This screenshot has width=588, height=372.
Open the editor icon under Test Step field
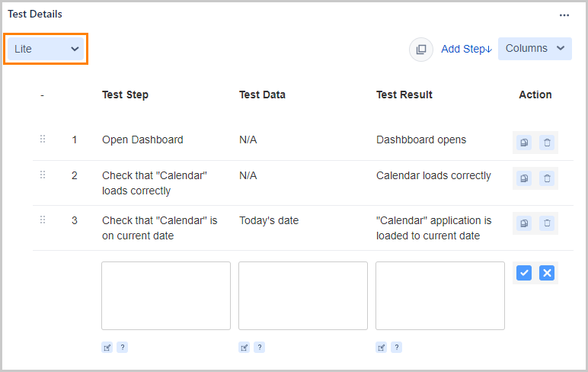(x=107, y=348)
